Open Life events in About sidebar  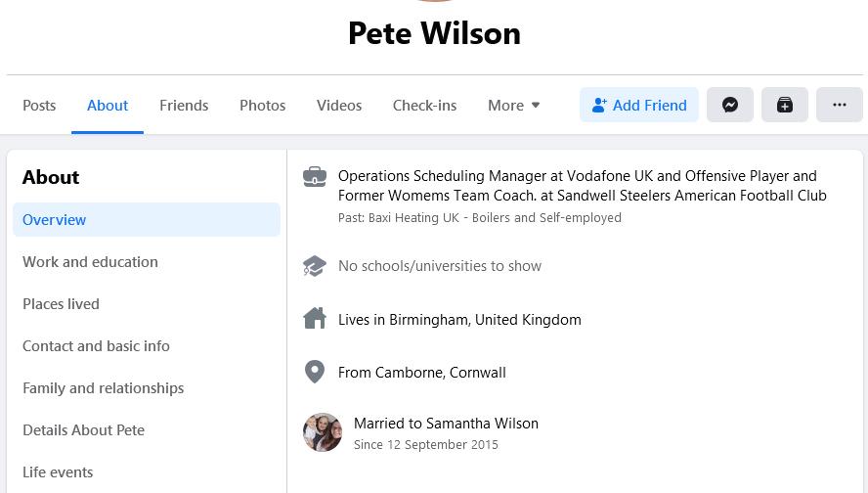point(58,472)
